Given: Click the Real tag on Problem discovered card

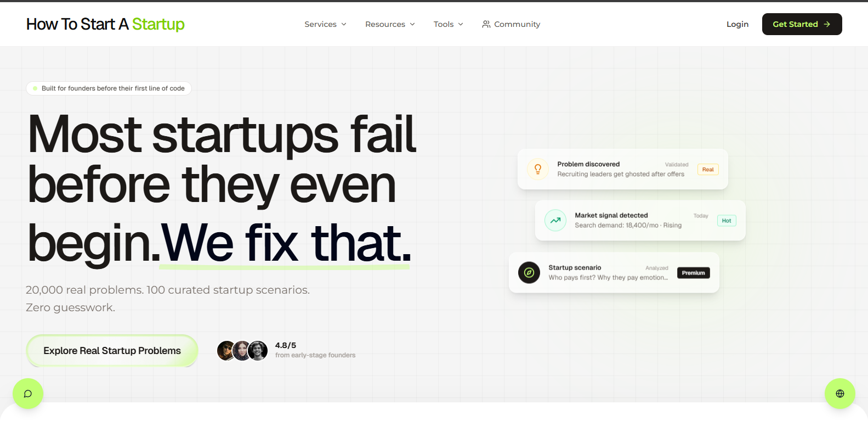Looking at the screenshot, I should pyautogui.click(x=708, y=170).
